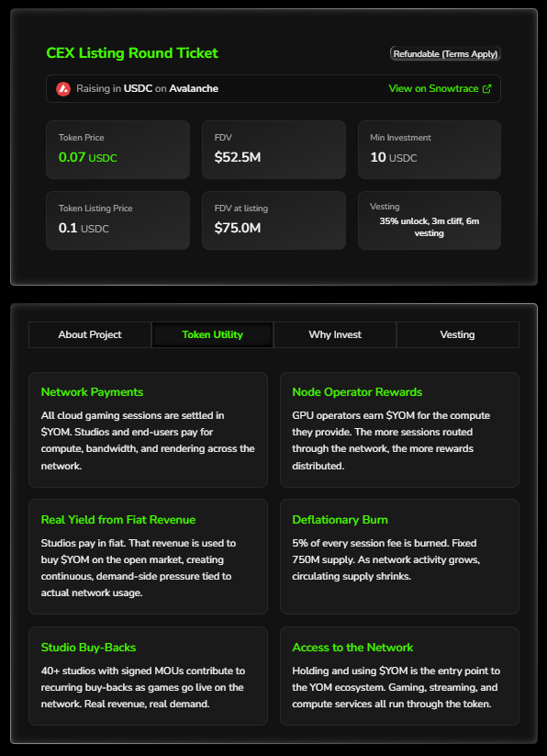This screenshot has width=547, height=756.
Task: Click the Real Yield from Fiat Revenue heading
Action: pyautogui.click(x=118, y=520)
